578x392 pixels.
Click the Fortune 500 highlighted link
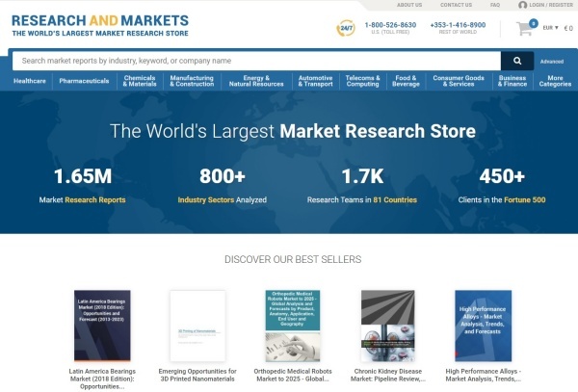tap(525, 200)
